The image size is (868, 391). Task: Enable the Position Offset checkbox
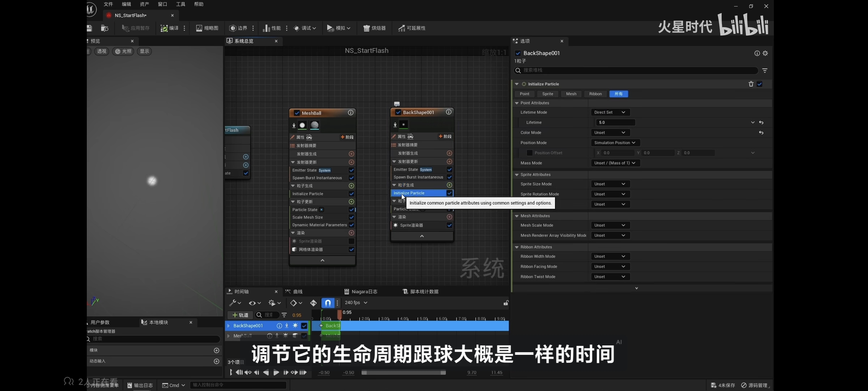click(529, 153)
